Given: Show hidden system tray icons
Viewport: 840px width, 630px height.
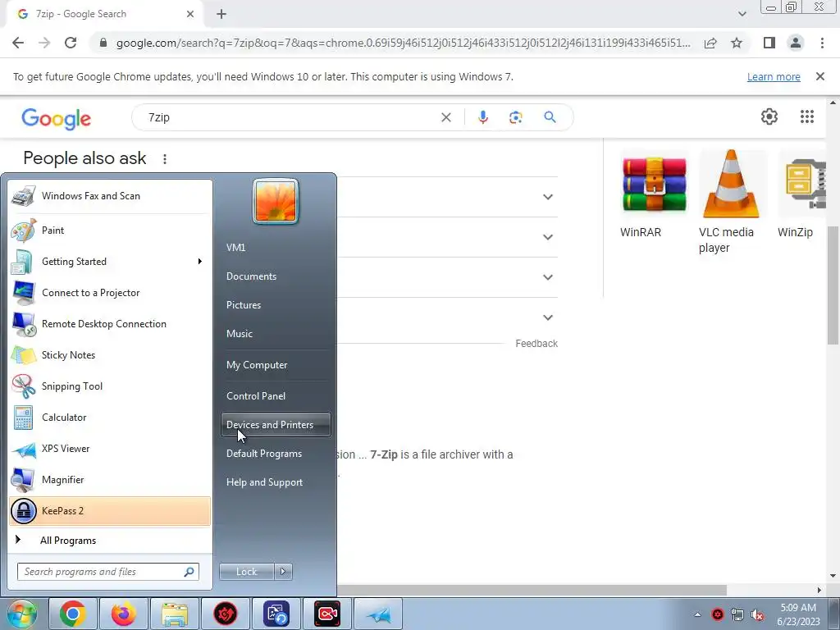Looking at the screenshot, I should [x=697, y=614].
